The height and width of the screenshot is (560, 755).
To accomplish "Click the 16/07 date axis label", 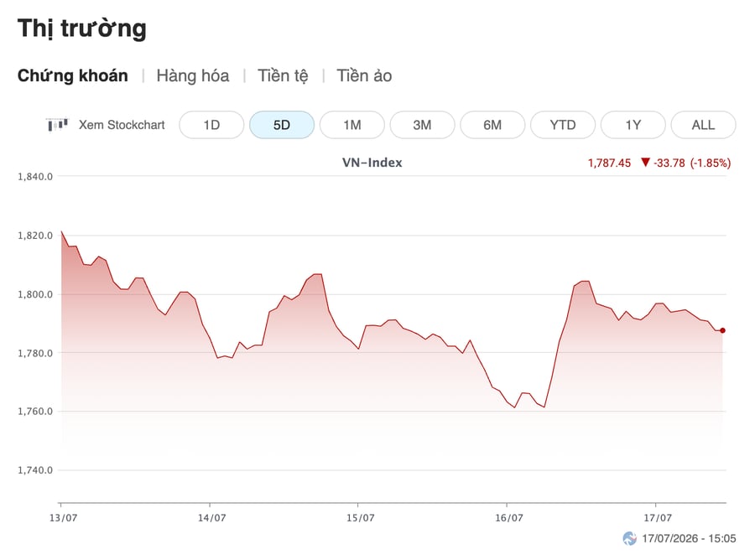I will pos(509,517).
